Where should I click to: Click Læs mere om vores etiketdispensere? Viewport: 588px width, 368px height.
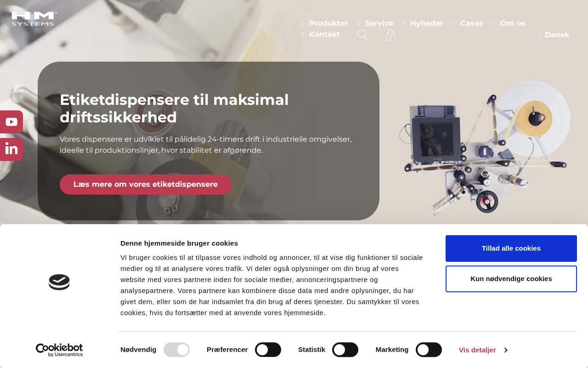[146, 184]
